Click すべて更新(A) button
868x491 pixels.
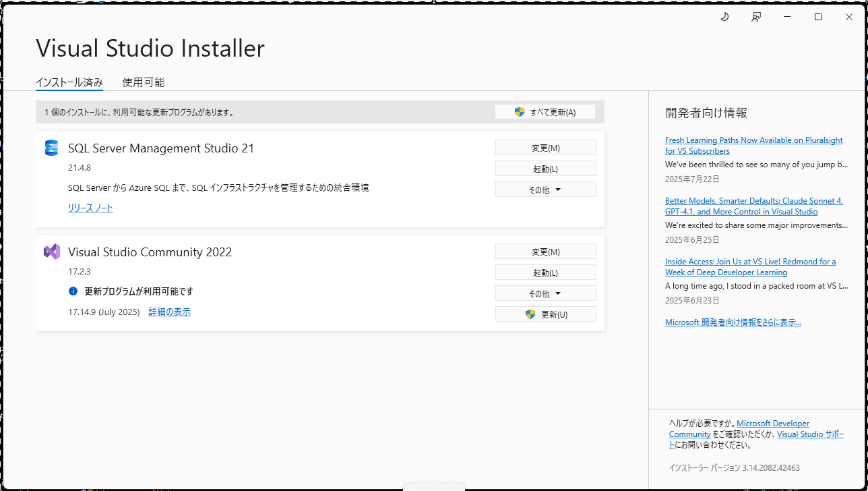click(x=545, y=112)
